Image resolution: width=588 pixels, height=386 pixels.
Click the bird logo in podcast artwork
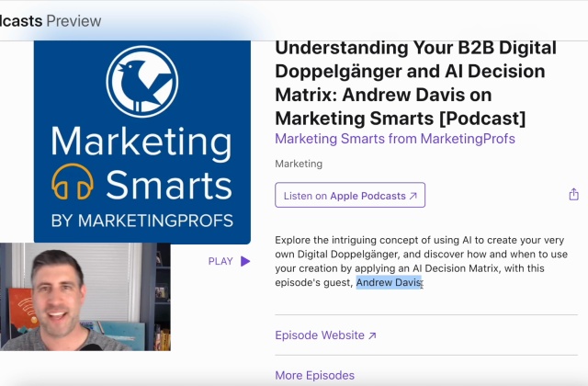coord(142,82)
